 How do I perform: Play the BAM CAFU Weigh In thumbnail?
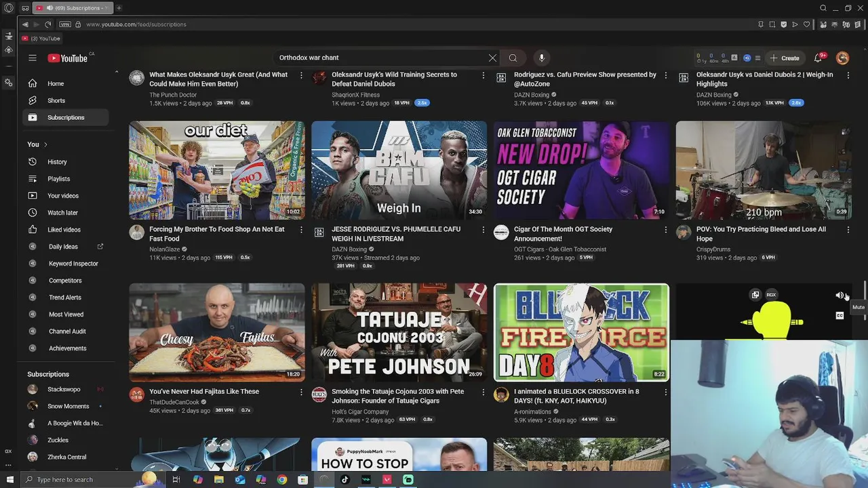(399, 170)
